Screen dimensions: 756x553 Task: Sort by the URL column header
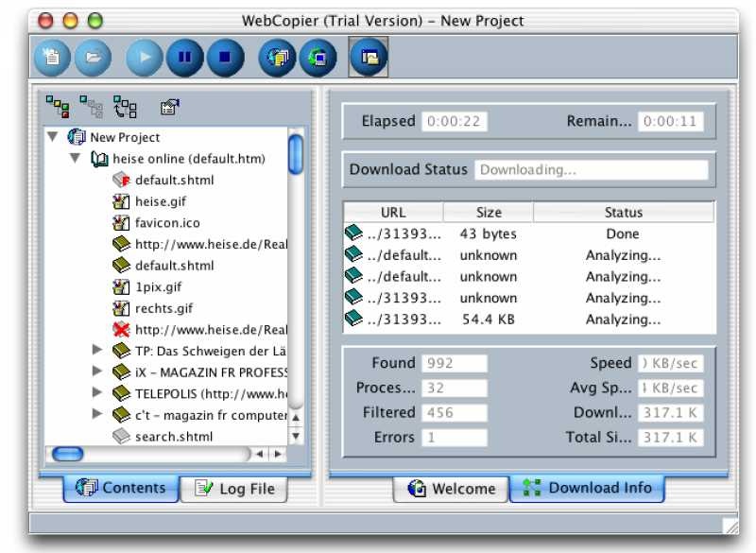393,212
